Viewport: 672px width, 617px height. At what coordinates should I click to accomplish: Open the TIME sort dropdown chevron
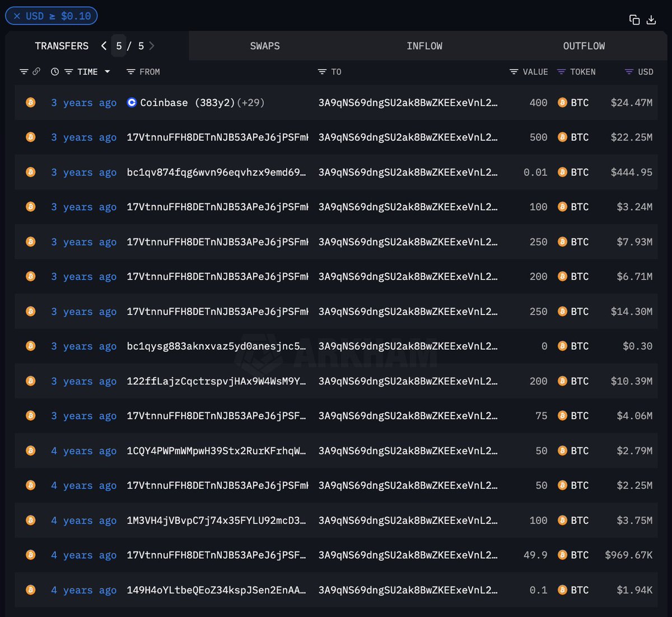[107, 72]
